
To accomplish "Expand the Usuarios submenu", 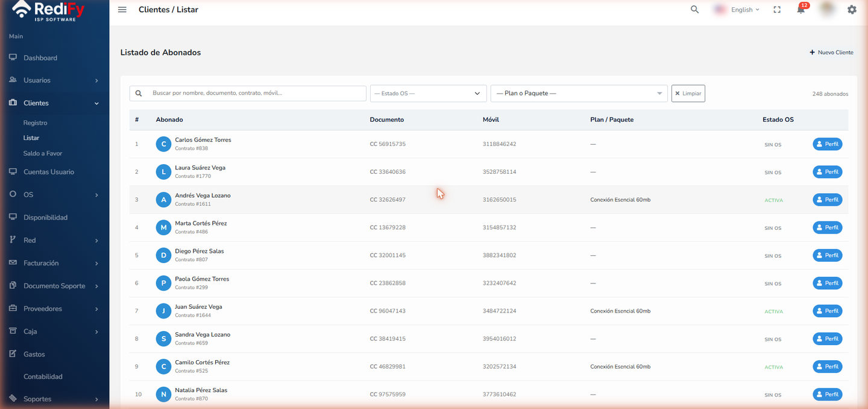I will point(96,80).
